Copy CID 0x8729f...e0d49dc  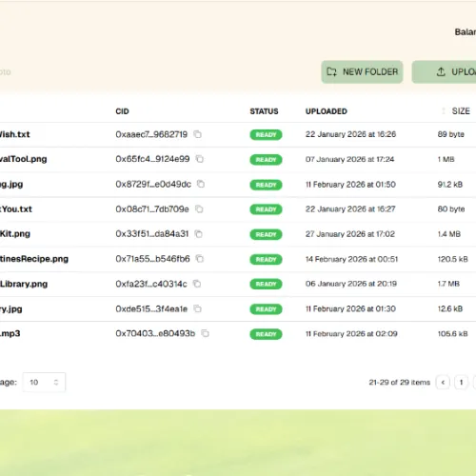pyautogui.click(x=201, y=184)
